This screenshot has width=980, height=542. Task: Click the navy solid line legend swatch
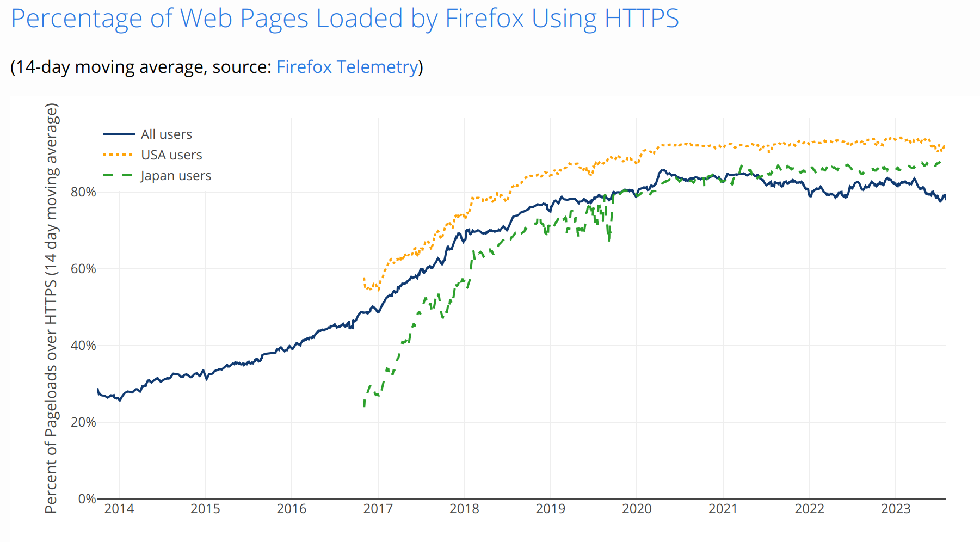(x=119, y=134)
